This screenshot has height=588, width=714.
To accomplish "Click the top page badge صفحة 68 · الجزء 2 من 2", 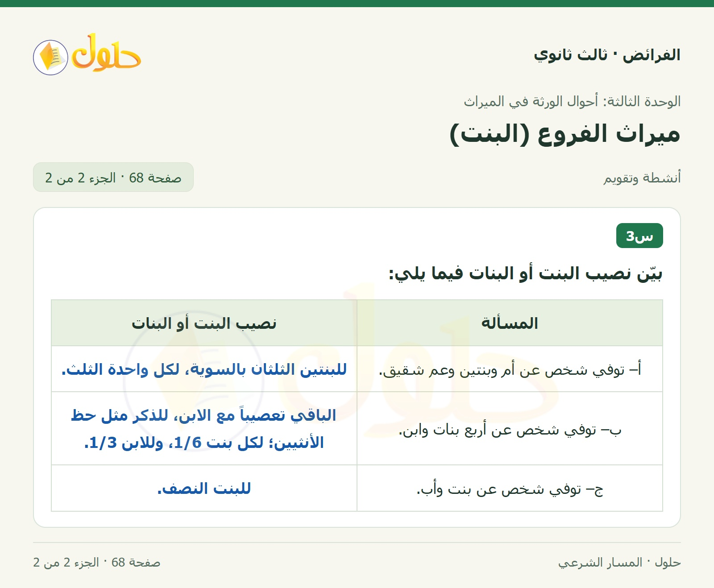I will tap(113, 178).
